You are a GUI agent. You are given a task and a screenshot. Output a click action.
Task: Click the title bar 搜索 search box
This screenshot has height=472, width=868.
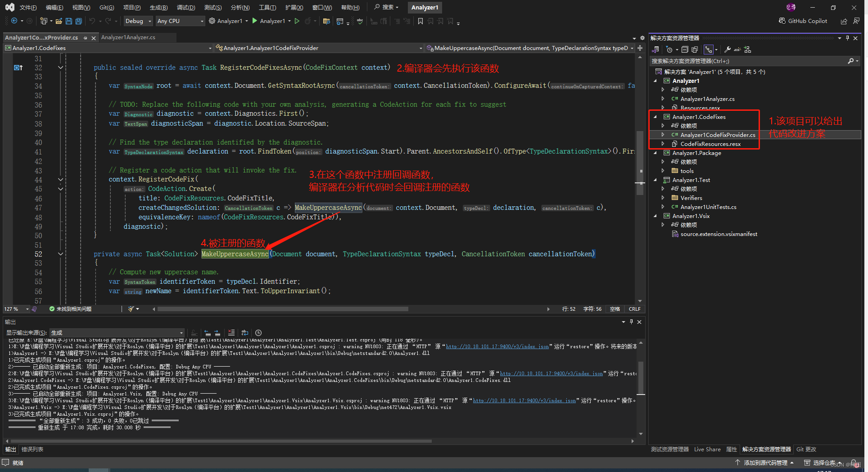click(x=387, y=7)
